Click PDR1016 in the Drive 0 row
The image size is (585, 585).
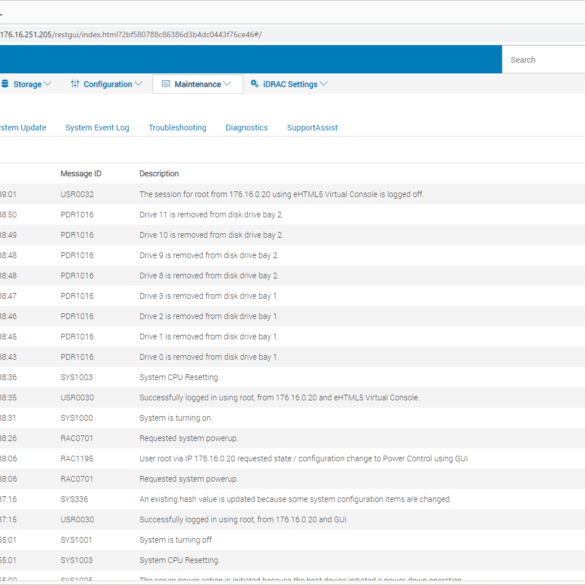pyautogui.click(x=77, y=357)
